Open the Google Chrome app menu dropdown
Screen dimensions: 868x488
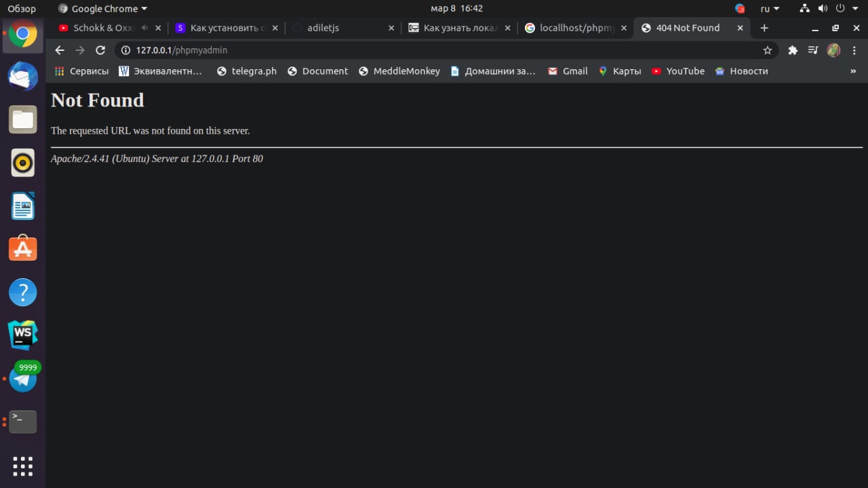click(x=103, y=9)
